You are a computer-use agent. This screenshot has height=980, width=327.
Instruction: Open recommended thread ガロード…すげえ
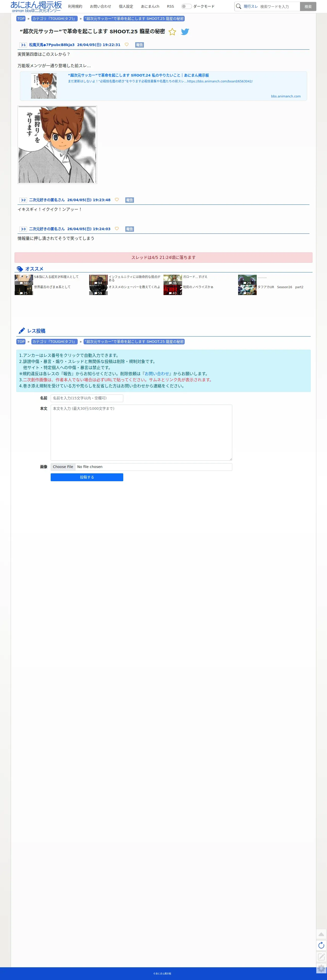[x=195, y=277]
